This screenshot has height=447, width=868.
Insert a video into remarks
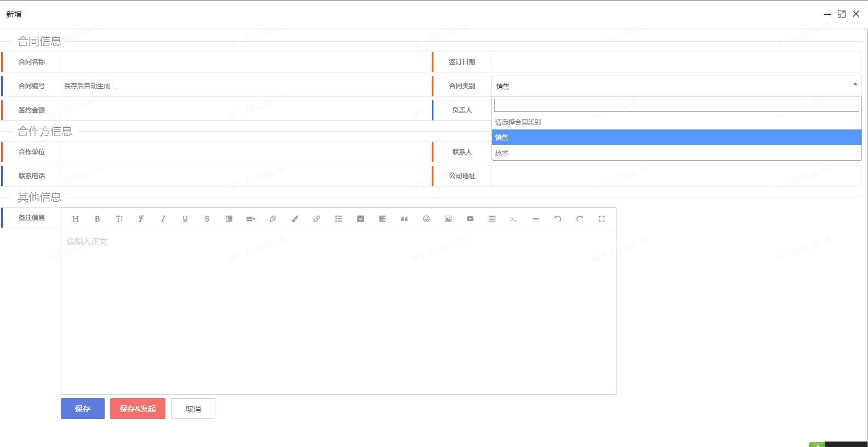pyautogui.click(x=470, y=219)
